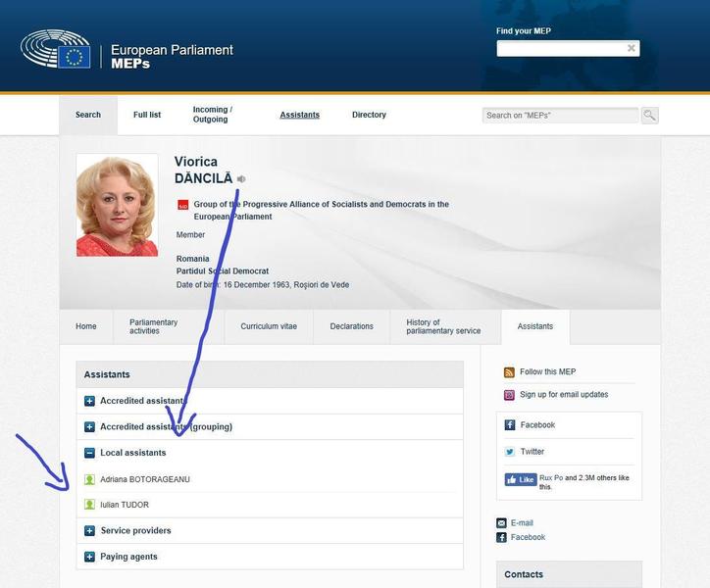Select Iulian TUDOR name text
This screenshot has width=710, height=588.
[x=125, y=505]
